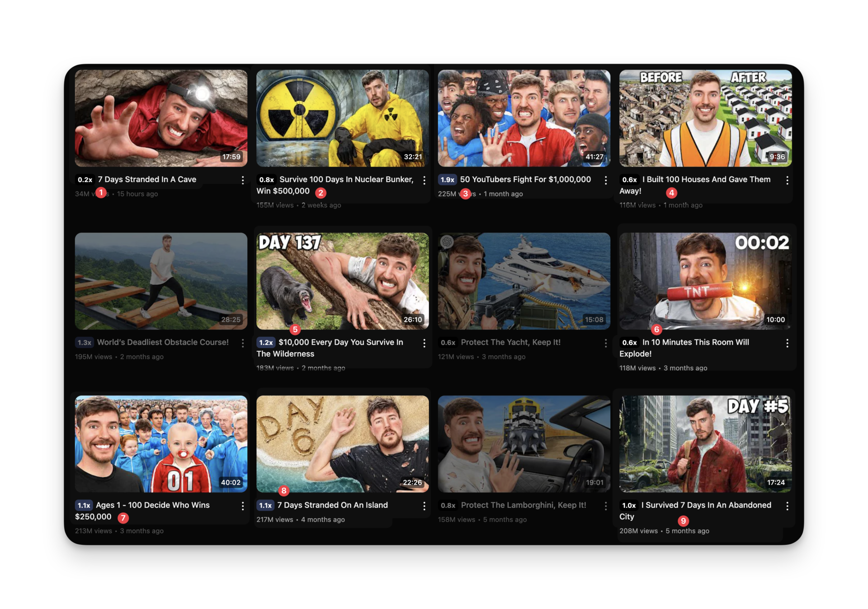Open options menu for Survive In The Wilderness video
Image resolution: width=868 pixels, height=609 pixels.
[x=424, y=343]
